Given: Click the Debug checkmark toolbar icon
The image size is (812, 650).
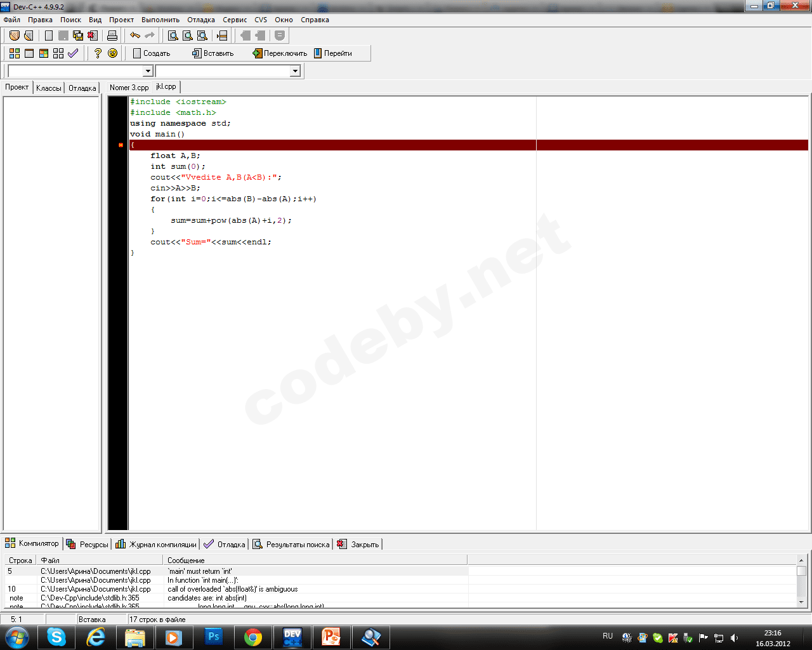Looking at the screenshot, I should click(73, 53).
